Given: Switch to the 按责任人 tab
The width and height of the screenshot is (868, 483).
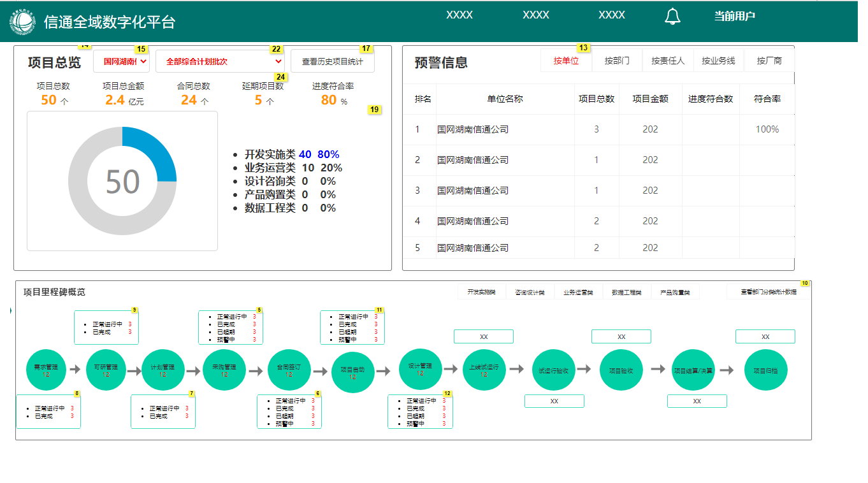Looking at the screenshot, I should coord(668,61).
